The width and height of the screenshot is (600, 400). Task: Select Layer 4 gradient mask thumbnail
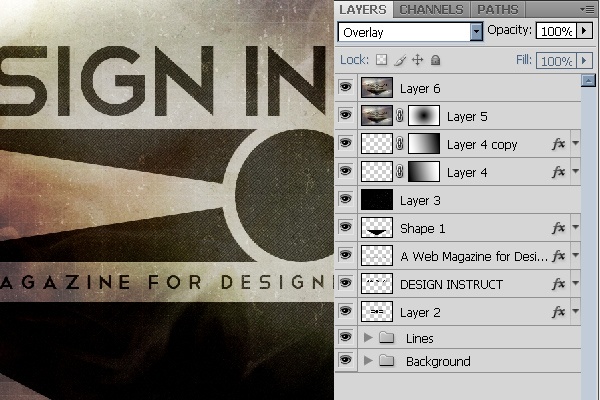(x=424, y=171)
